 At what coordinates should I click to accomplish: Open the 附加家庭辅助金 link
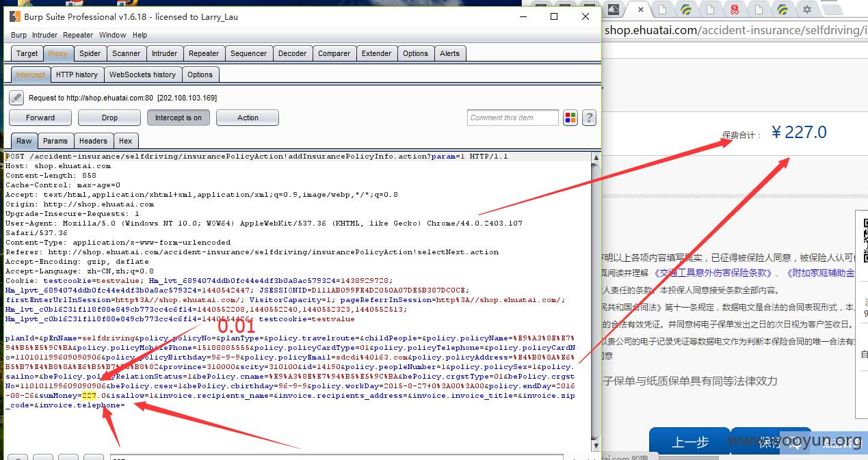[821, 273]
